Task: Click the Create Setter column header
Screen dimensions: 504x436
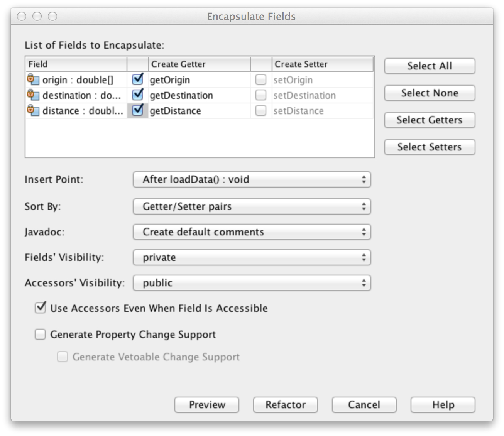Action: pyautogui.click(x=323, y=64)
